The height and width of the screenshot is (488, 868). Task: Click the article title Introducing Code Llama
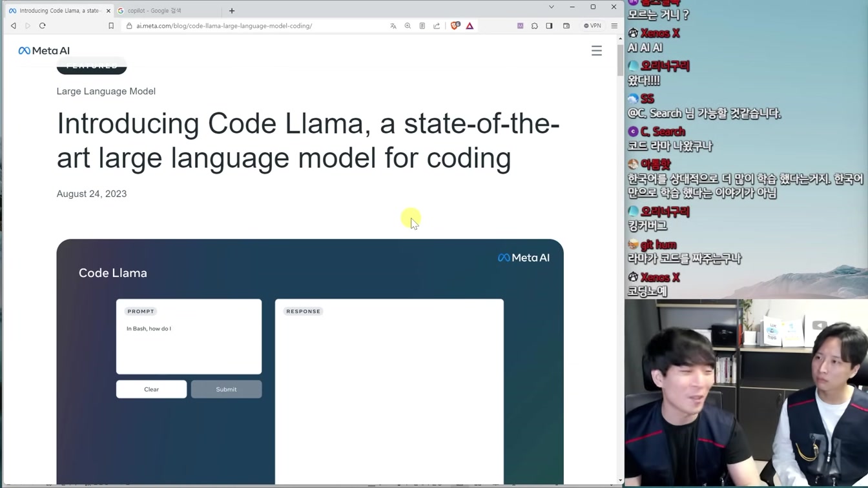pyautogui.click(x=308, y=140)
